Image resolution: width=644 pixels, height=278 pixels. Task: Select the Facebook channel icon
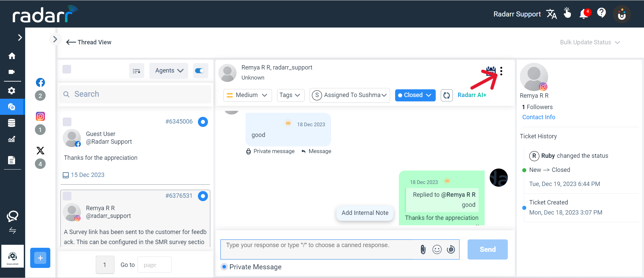pos(40,82)
